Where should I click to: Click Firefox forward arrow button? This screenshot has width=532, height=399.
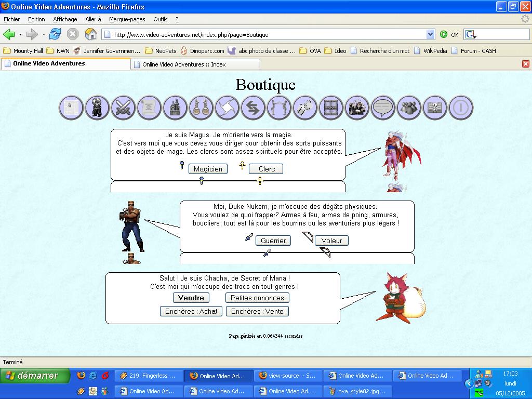tap(32, 34)
